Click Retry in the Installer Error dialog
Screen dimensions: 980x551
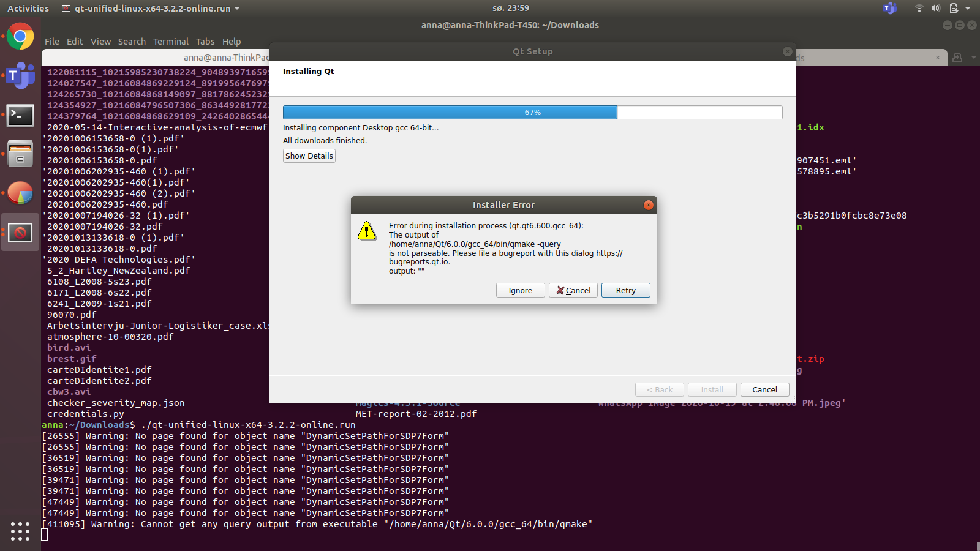click(x=625, y=291)
